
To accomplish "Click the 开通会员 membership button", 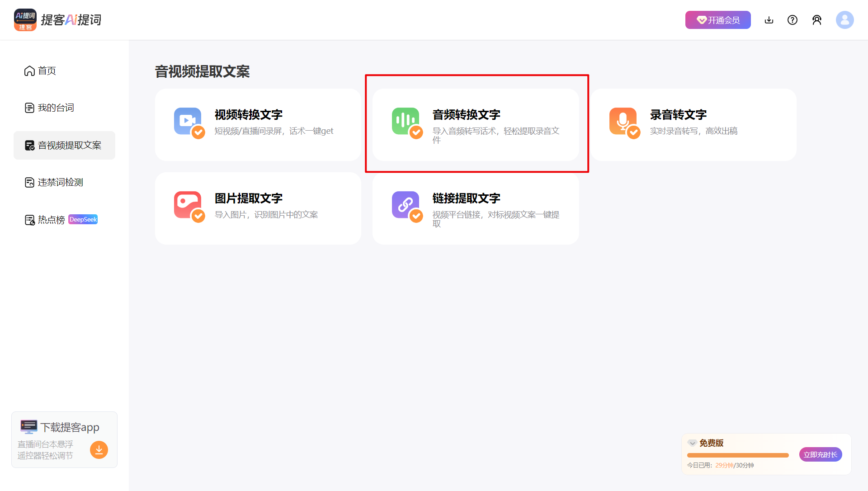I will point(718,20).
